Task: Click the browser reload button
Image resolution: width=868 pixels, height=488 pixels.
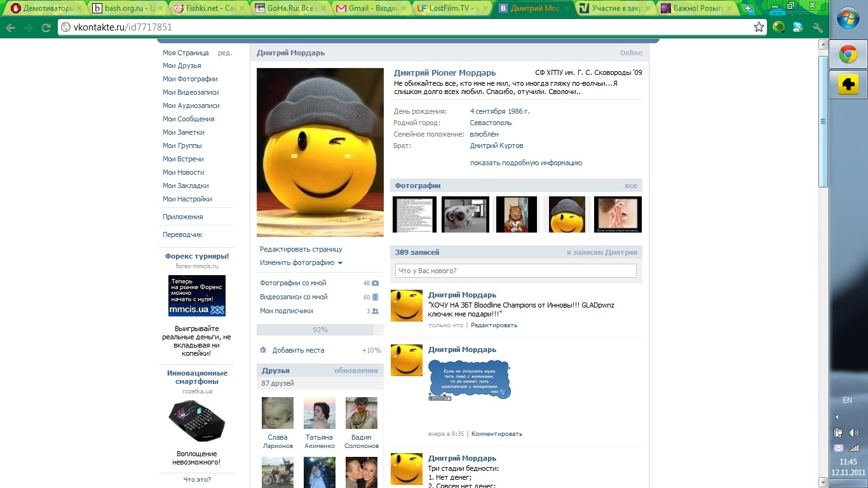Action: coord(46,27)
